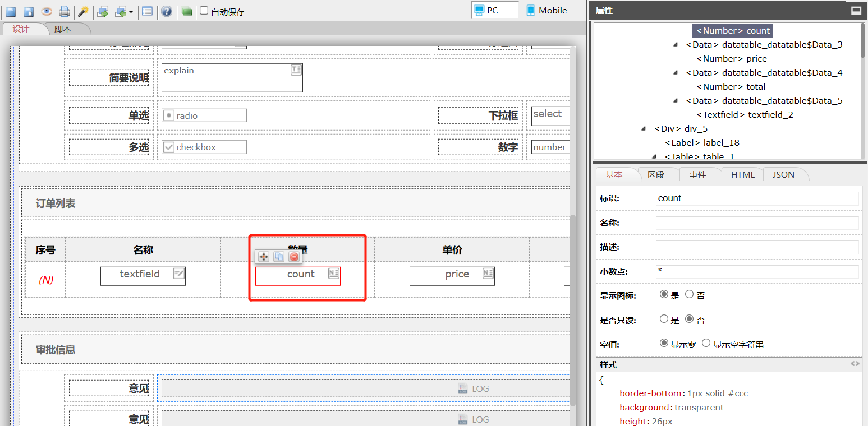Collapse the datatable$Data_3 tree node

point(676,45)
